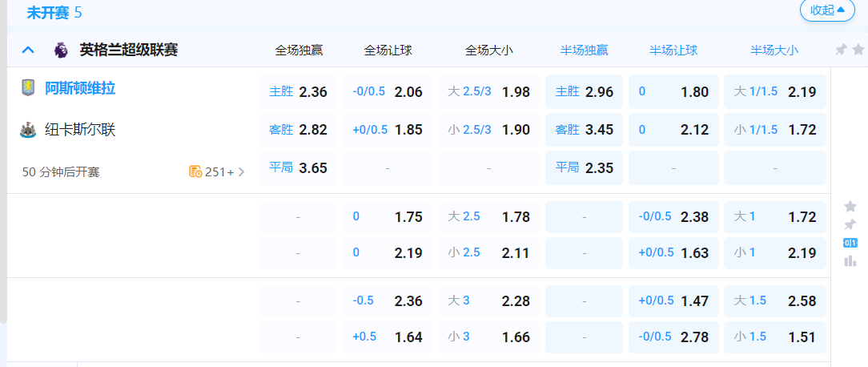Click the 0|1 scoreboard icon
The width and height of the screenshot is (868, 367).
click(850, 243)
